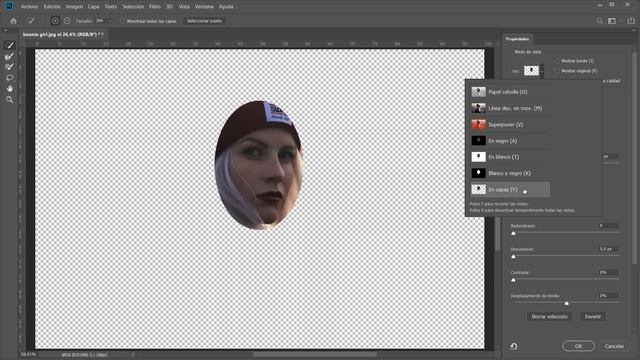
Task: Open the Texto menu
Action: point(111,7)
